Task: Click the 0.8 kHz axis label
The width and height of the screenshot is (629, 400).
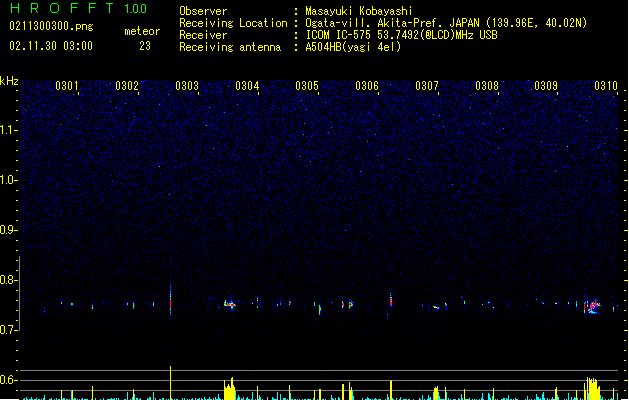Action: (8, 280)
